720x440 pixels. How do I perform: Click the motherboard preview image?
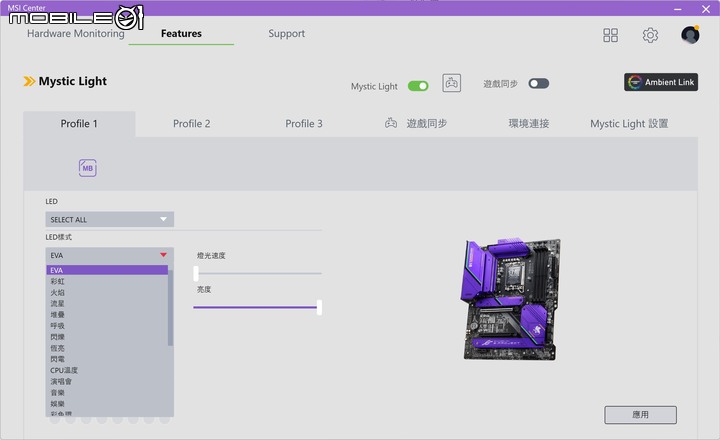511,299
